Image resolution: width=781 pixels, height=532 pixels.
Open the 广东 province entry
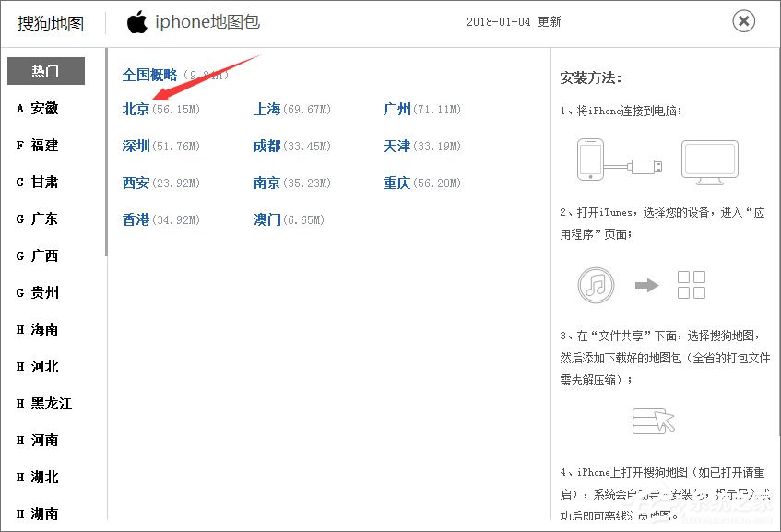tap(43, 219)
